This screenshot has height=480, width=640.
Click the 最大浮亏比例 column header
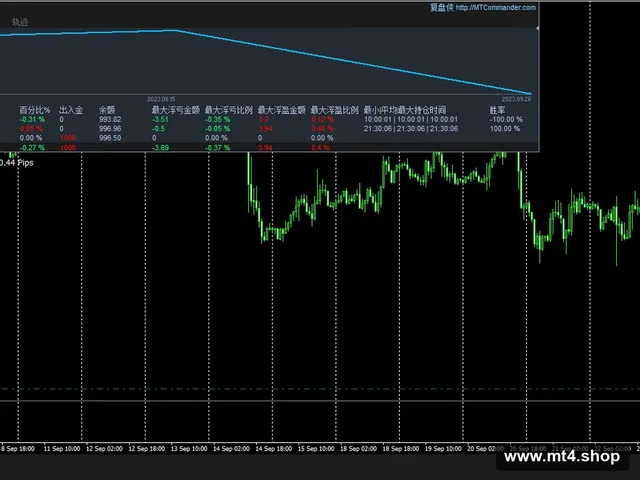pyautogui.click(x=229, y=110)
